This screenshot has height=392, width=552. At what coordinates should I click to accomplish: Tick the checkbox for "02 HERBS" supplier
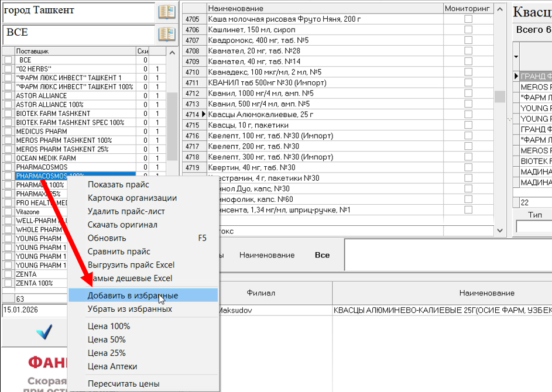(x=8, y=69)
